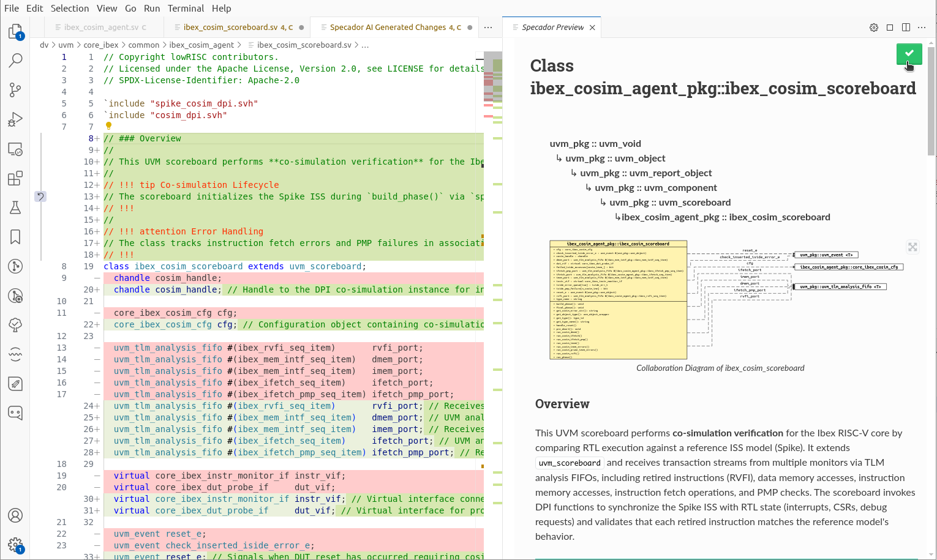937x560 pixels.
Task: Open the Source Control view
Action: point(15,90)
